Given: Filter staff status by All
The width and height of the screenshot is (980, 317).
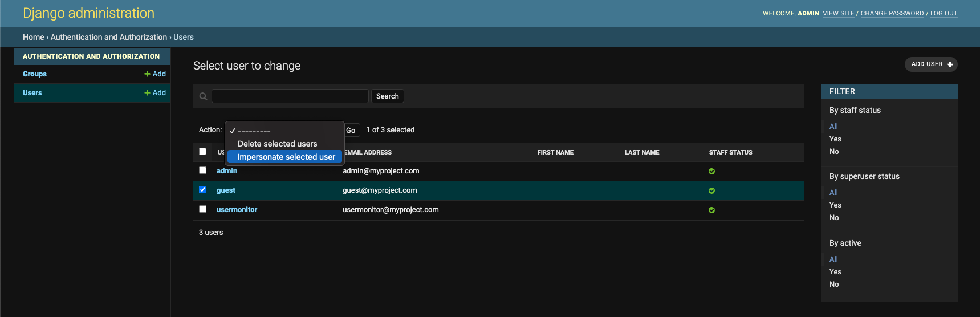Looking at the screenshot, I should coord(833,127).
